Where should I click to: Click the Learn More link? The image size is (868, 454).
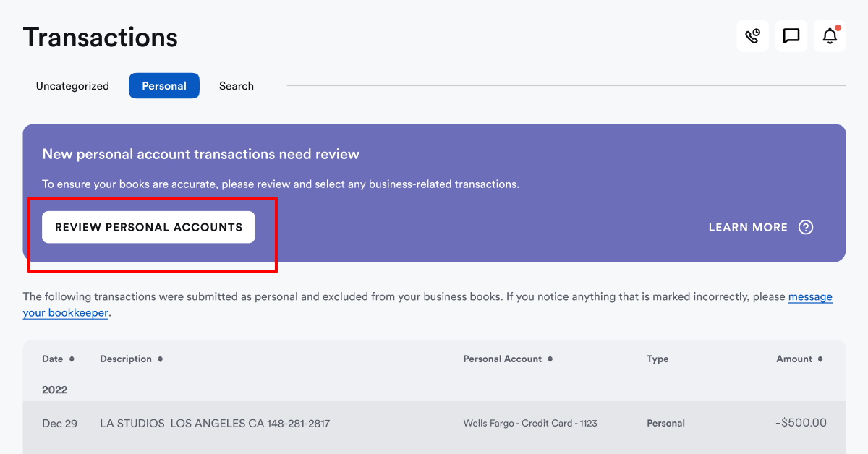pos(748,227)
